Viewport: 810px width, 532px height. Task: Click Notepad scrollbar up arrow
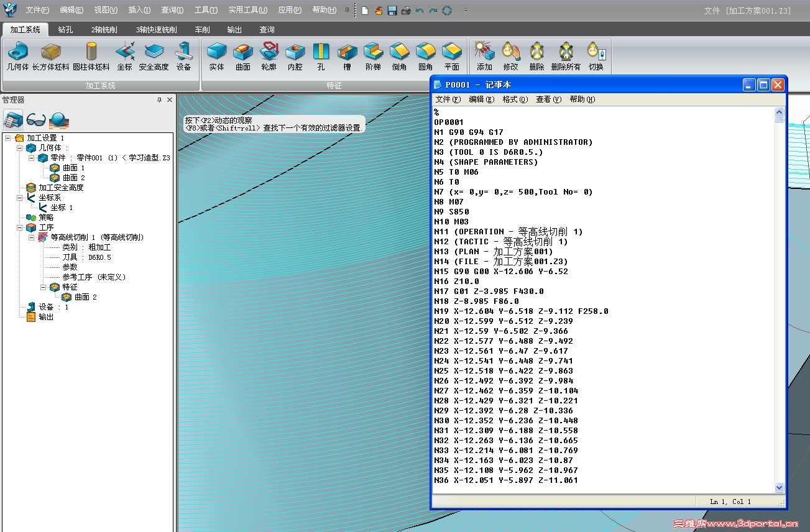click(x=780, y=112)
